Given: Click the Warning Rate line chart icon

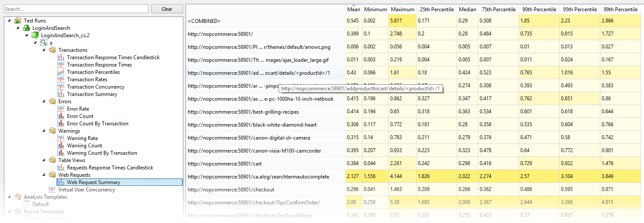Looking at the screenshot, I should click(x=61, y=138).
